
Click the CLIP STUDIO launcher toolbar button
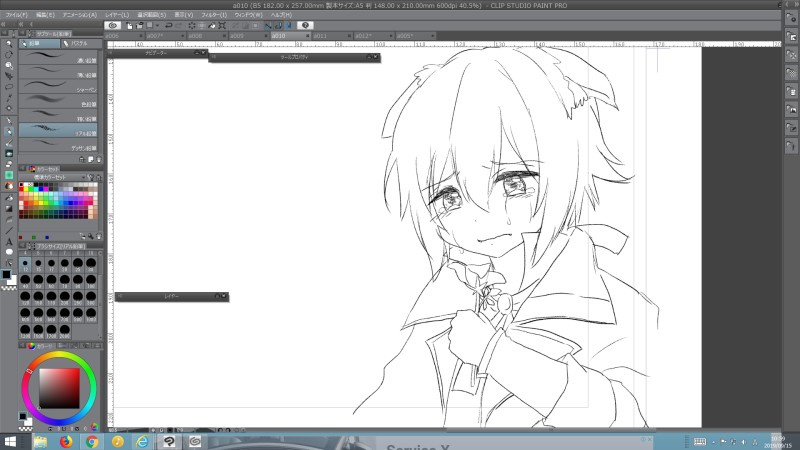pyautogui.click(x=113, y=25)
